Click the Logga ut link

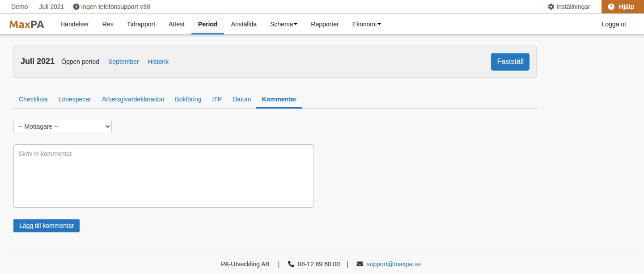(614, 24)
